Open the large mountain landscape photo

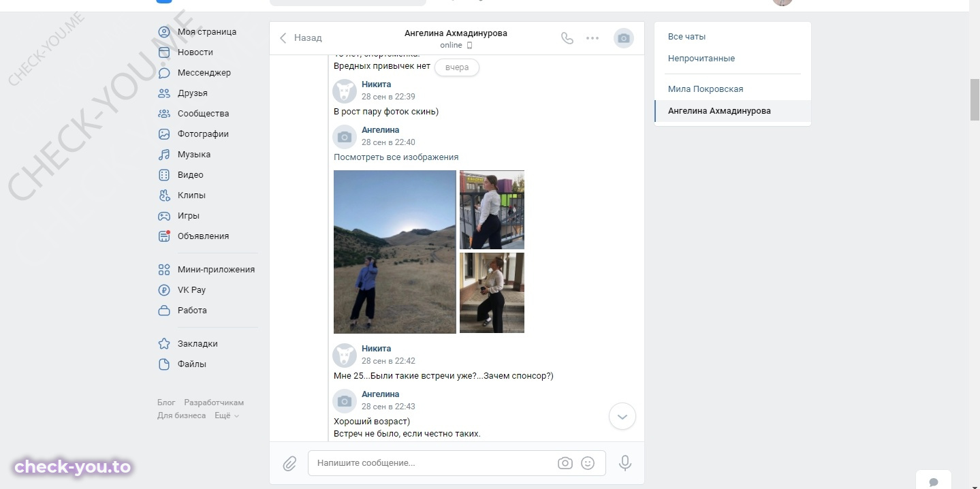395,252
